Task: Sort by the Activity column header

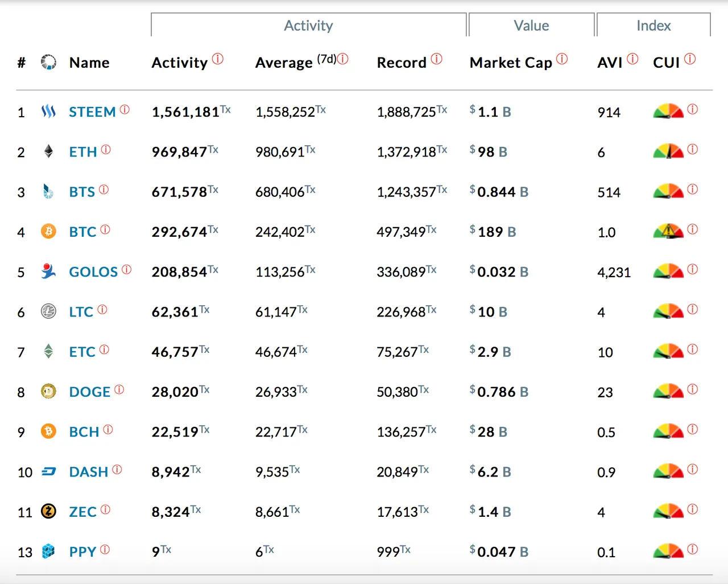Action: 180,63
